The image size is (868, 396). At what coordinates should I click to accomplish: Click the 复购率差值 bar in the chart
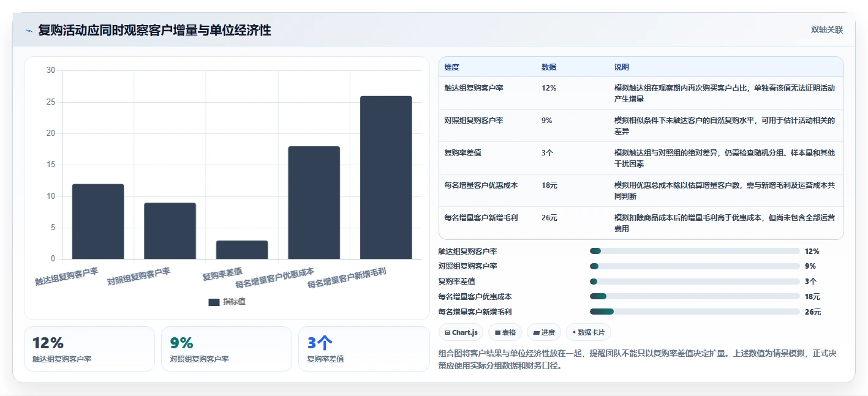(242, 250)
